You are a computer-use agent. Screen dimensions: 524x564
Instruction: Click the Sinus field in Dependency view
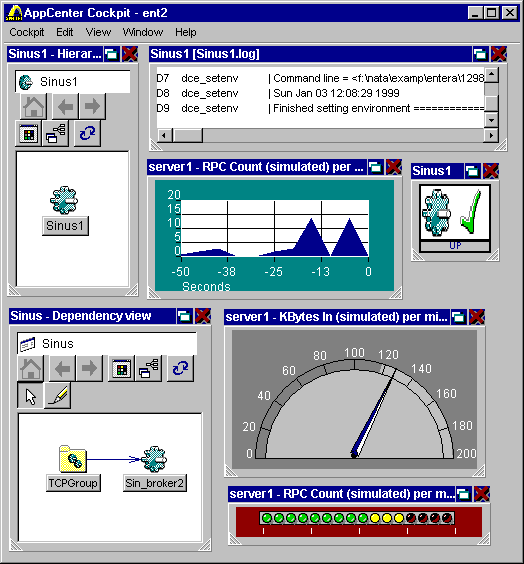click(x=107, y=344)
